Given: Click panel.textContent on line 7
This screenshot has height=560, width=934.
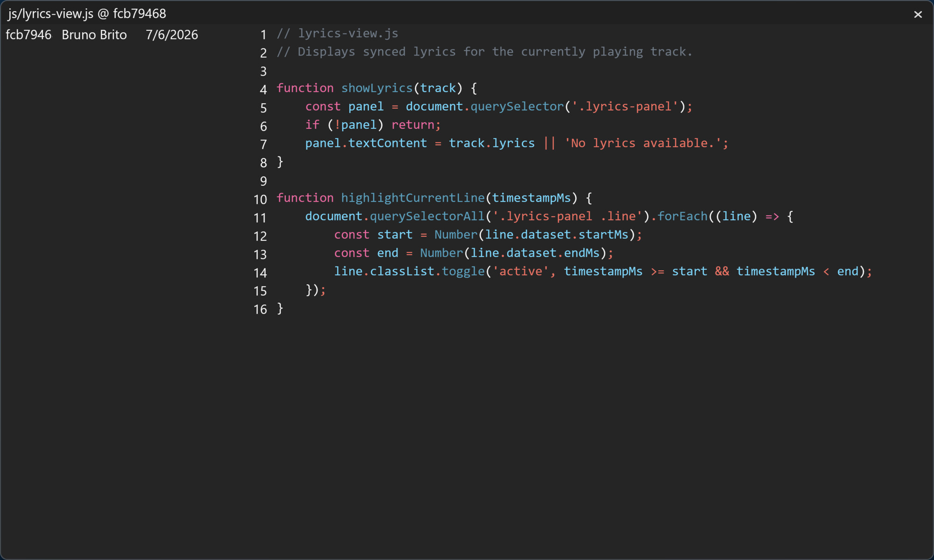Looking at the screenshot, I should pos(366,143).
